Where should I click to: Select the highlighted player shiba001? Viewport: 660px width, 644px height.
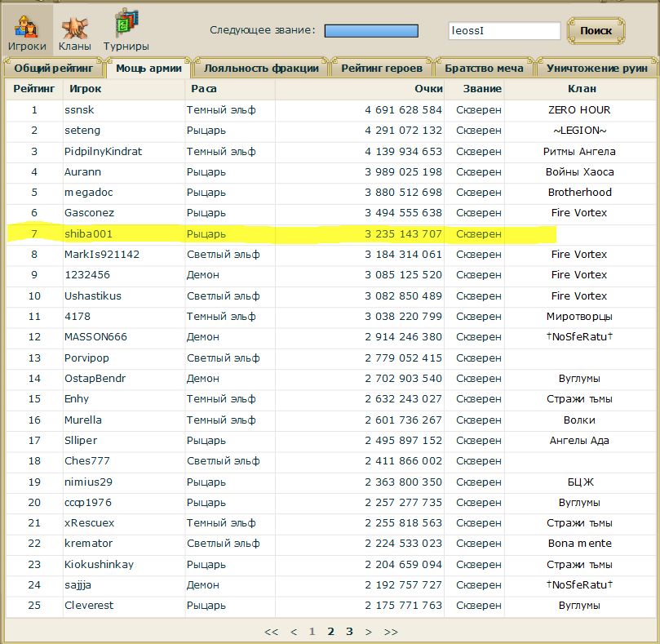(x=88, y=233)
